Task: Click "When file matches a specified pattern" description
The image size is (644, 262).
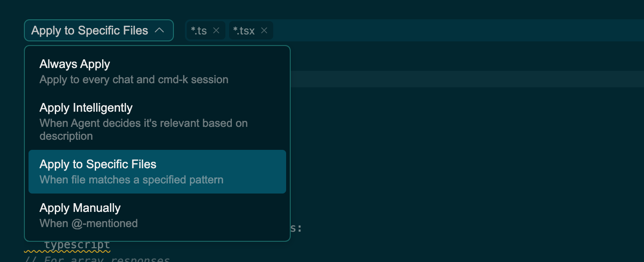Action: (132, 180)
